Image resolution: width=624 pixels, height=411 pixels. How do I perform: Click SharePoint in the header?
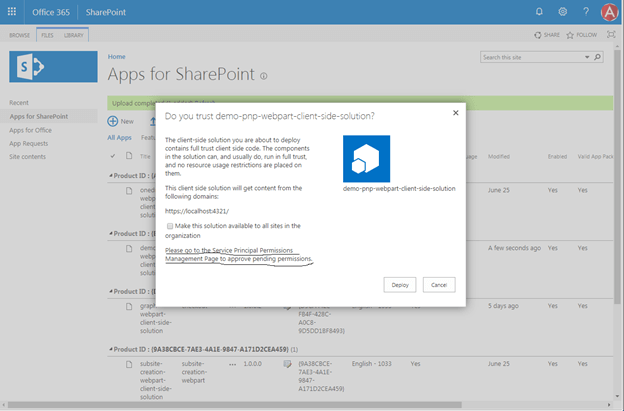pyautogui.click(x=106, y=12)
